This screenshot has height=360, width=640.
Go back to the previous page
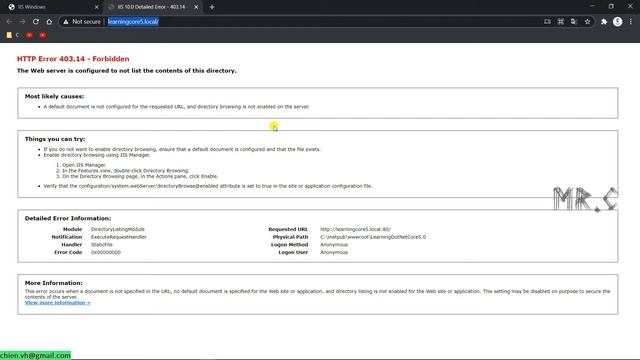coord(9,22)
